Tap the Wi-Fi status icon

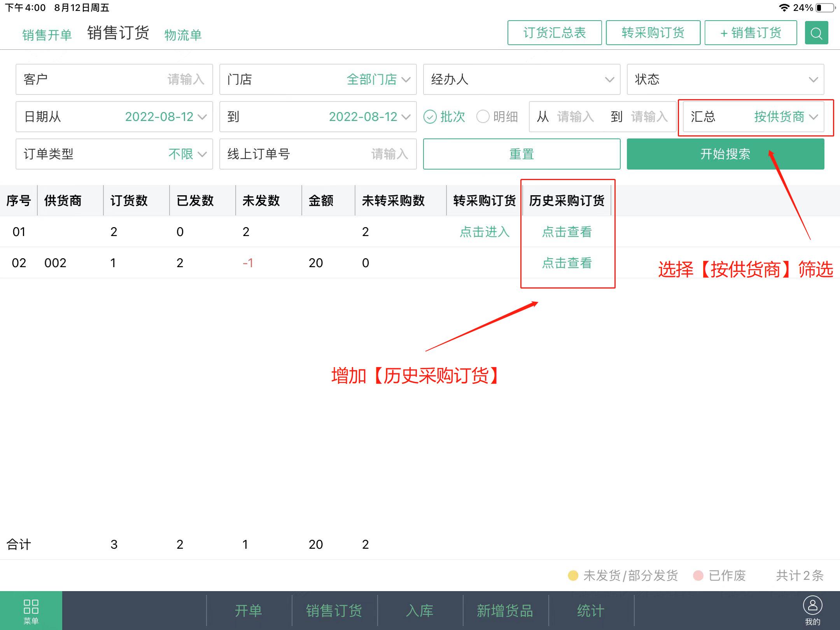tap(784, 7)
